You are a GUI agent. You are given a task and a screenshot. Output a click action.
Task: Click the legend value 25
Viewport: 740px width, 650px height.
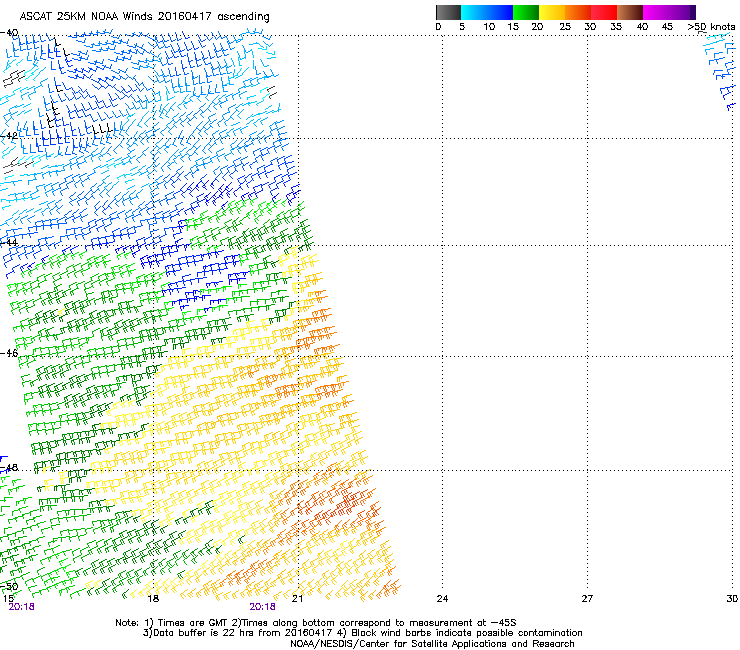tap(565, 27)
